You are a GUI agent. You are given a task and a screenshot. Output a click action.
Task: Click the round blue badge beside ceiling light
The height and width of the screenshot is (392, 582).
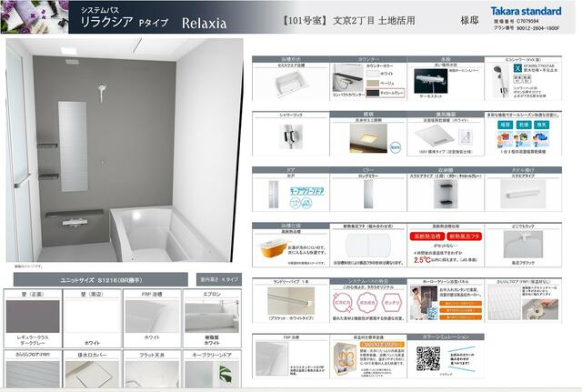pyautogui.click(x=396, y=147)
